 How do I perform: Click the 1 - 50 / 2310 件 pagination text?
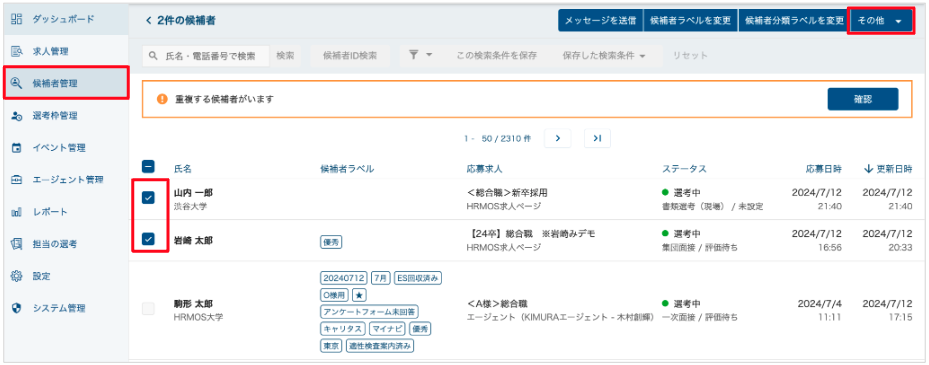[x=497, y=138]
